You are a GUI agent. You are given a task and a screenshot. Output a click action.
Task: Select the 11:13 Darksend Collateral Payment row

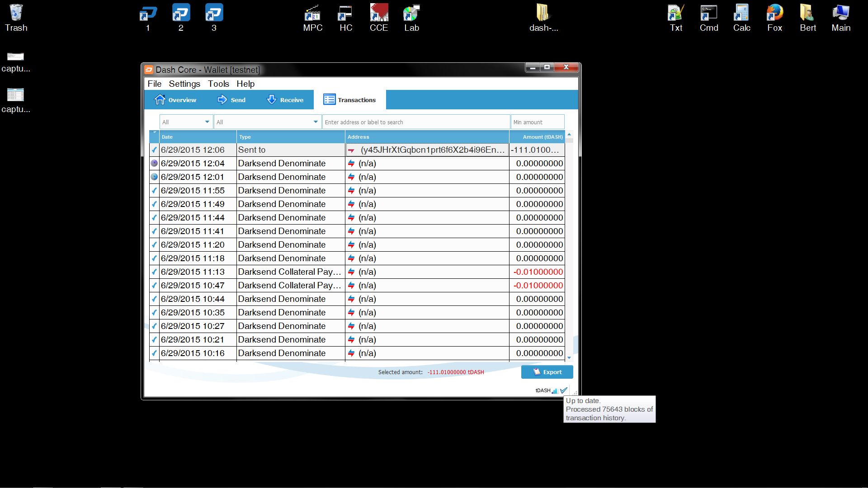point(357,272)
